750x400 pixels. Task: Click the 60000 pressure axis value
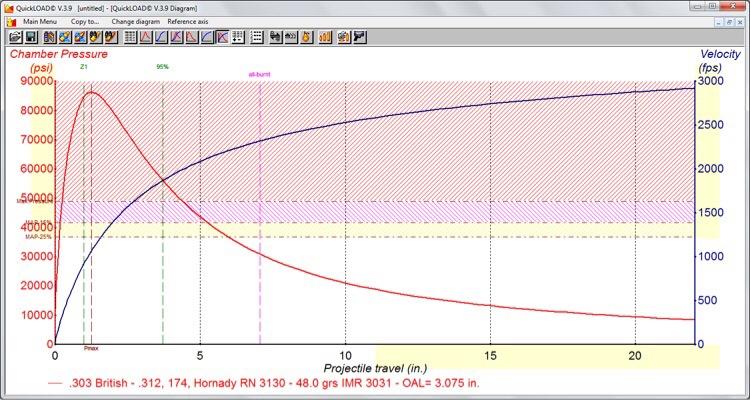pos(36,169)
